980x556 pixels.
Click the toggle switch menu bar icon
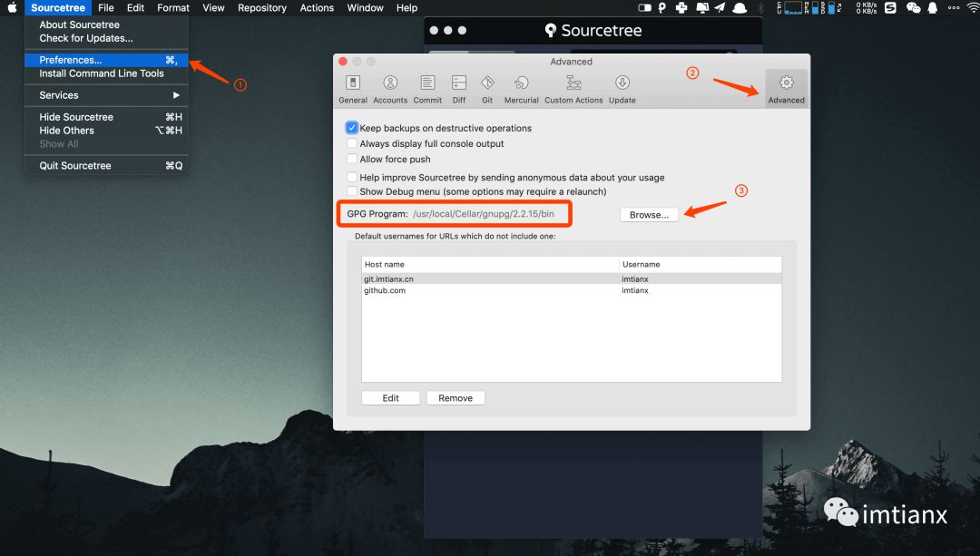[x=644, y=7]
